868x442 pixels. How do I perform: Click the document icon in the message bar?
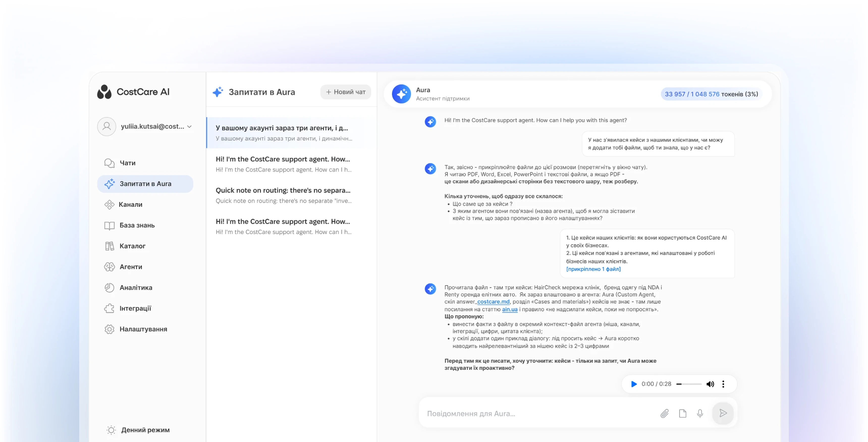pyautogui.click(x=682, y=413)
